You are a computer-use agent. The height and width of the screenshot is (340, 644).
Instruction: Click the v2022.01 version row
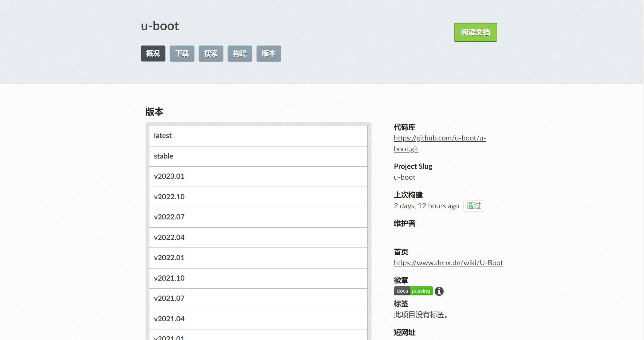tap(169, 258)
